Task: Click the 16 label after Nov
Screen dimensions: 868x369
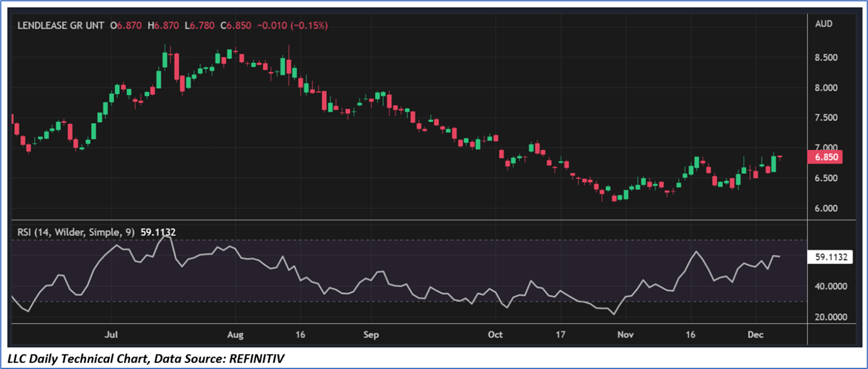Action: pyautogui.click(x=691, y=334)
